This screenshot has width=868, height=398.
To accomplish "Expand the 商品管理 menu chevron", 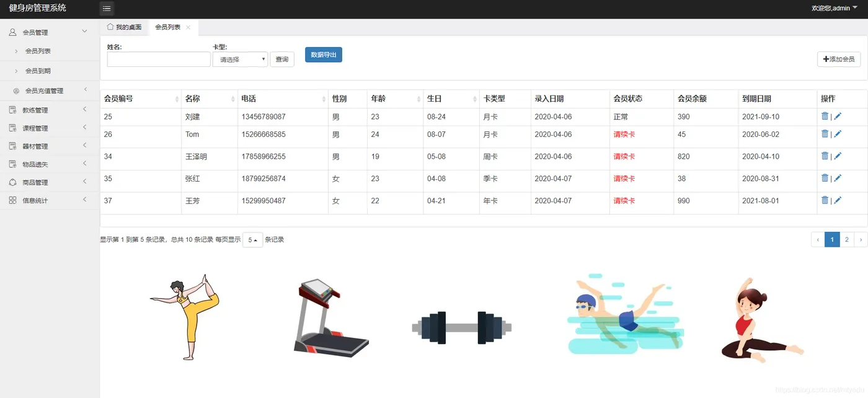I will point(84,182).
